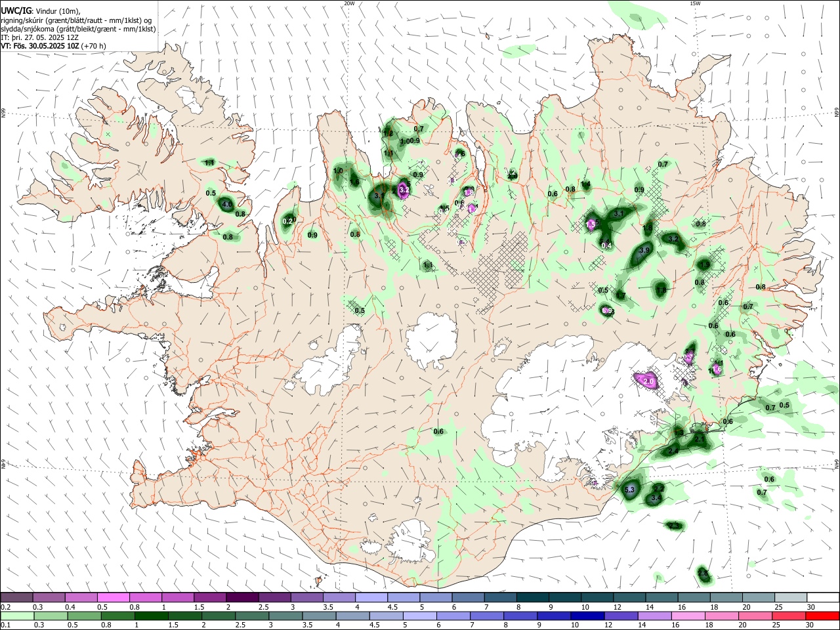Click the white 0.4 value near 3.1

click(606, 245)
